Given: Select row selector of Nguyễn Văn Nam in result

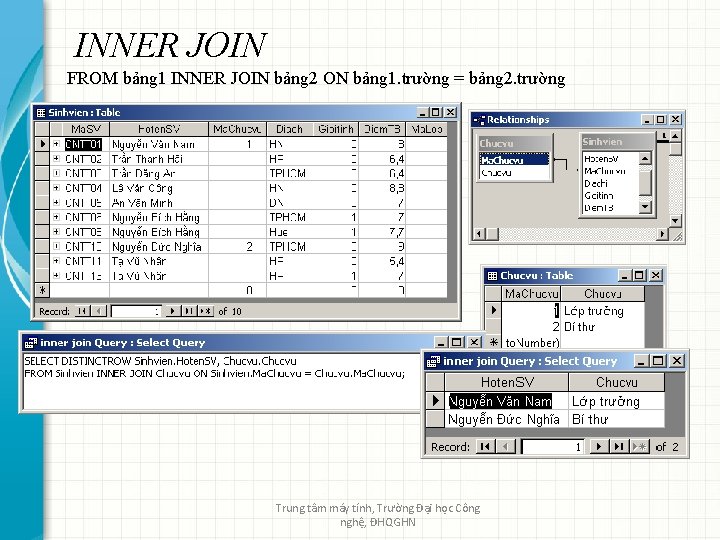Looking at the screenshot, I should [435, 401].
